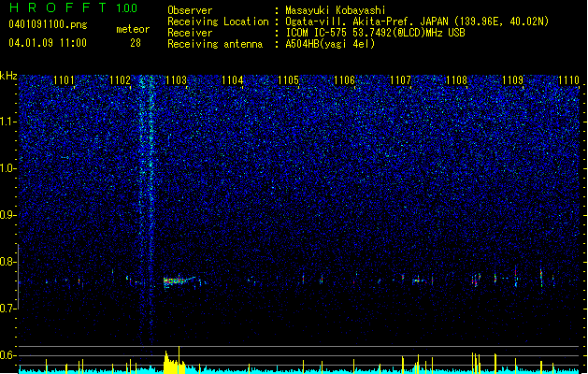The height and width of the screenshot is (374, 588).
Task: Click the Receiving Location label
Action: tap(218, 22)
